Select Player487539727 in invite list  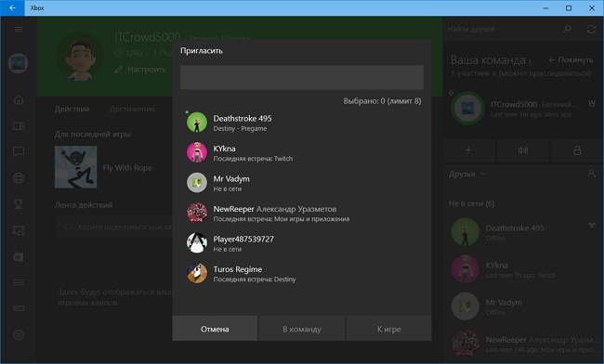(302, 243)
